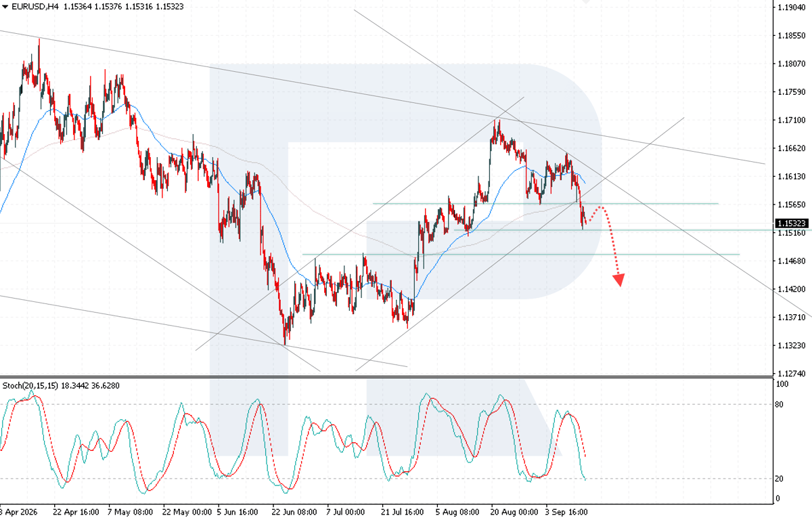812x520 pixels.
Task: Select the 3 Sep 16:00 date label
Action: 565,513
